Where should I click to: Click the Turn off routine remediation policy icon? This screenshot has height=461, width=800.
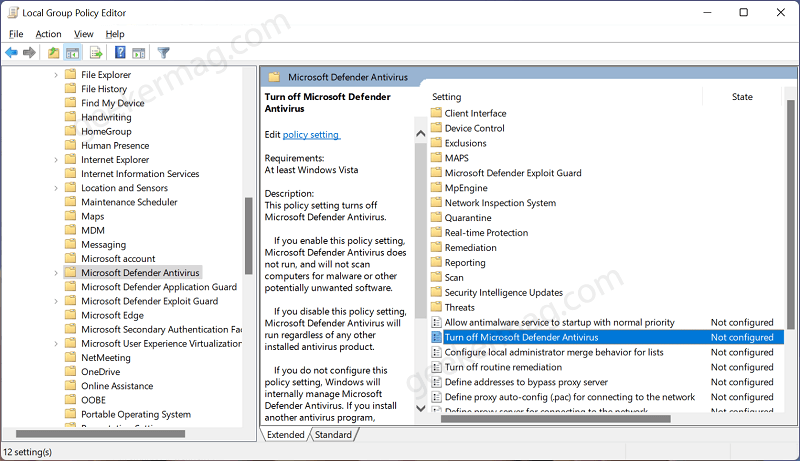pyautogui.click(x=436, y=367)
